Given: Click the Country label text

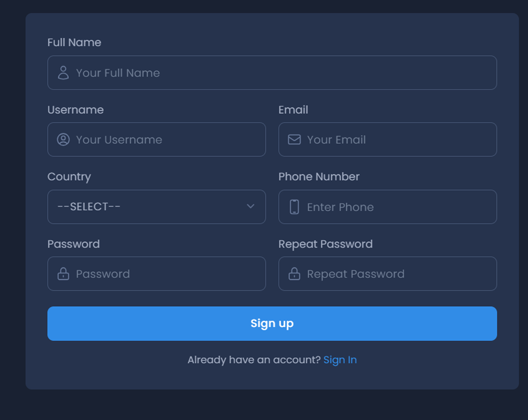Looking at the screenshot, I should coord(69,177).
